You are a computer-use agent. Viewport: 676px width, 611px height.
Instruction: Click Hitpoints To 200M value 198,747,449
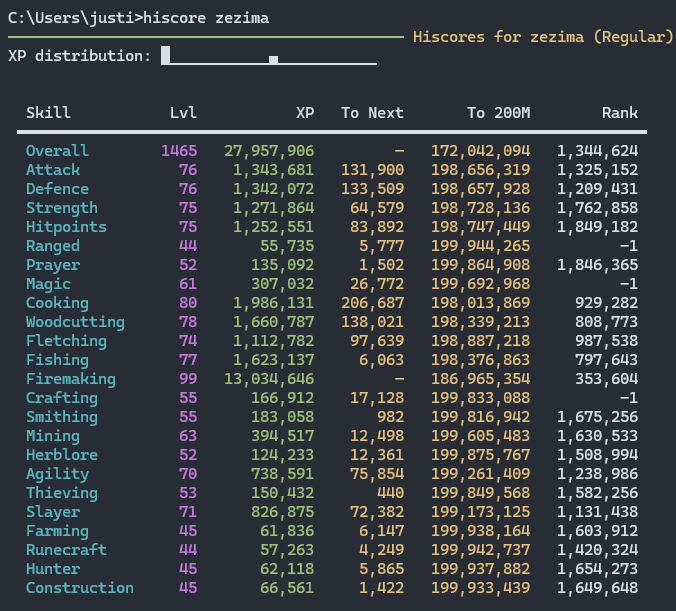481,227
